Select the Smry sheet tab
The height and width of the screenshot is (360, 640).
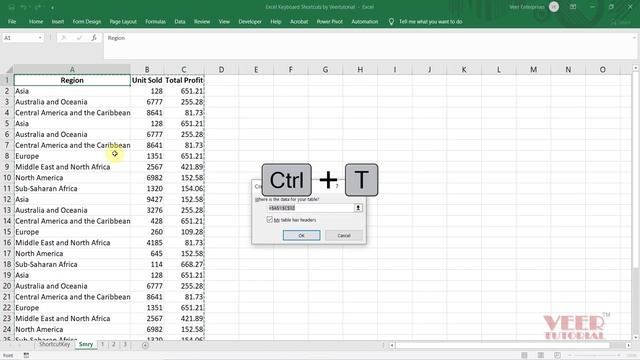point(86,344)
